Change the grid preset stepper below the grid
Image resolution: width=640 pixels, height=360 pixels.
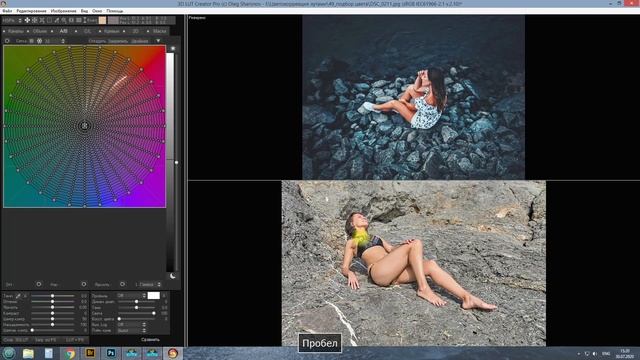point(159,284)
